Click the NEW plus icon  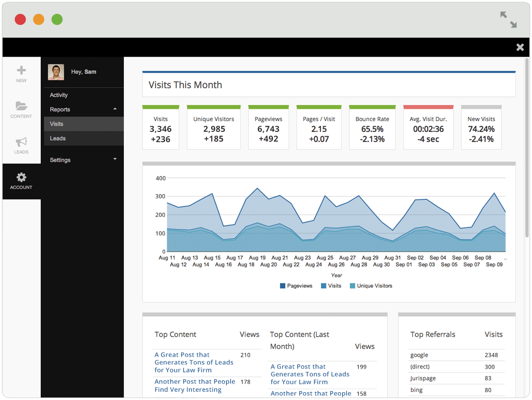21,71
